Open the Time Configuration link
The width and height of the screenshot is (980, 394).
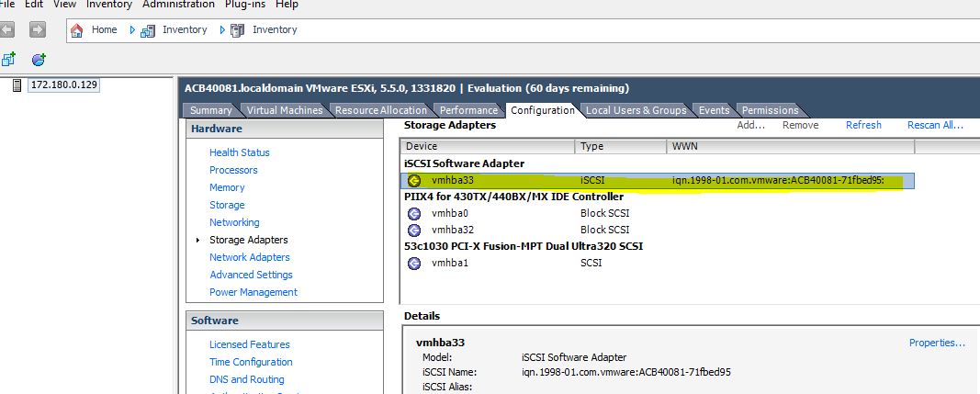[x=251, y=362]
